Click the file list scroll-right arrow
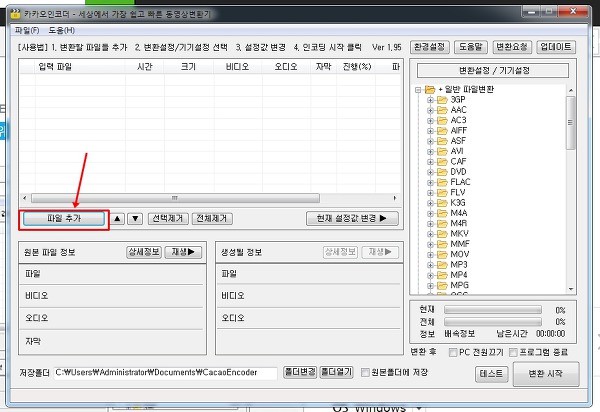This screenshot has height=412, width=600. [395, 198]
